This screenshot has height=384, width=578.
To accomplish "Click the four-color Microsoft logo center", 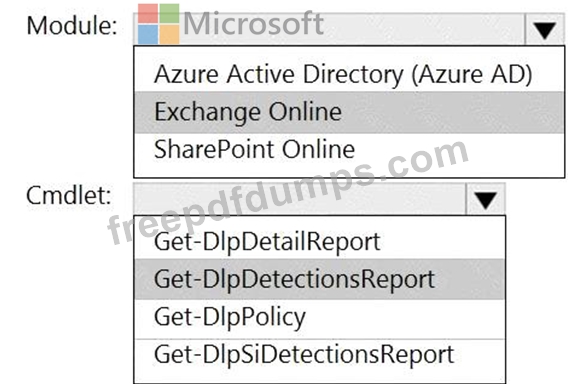I will (x=159, y=24).
